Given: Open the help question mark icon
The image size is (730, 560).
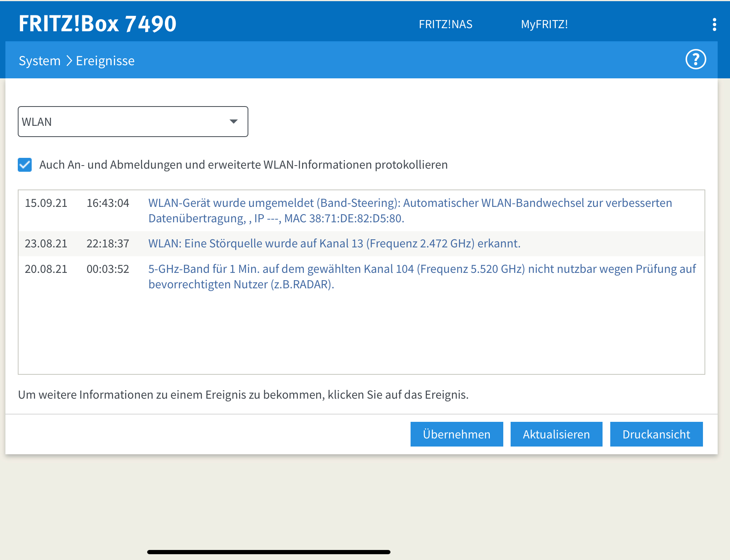Looking at the screenshot, I should (696, 59).
